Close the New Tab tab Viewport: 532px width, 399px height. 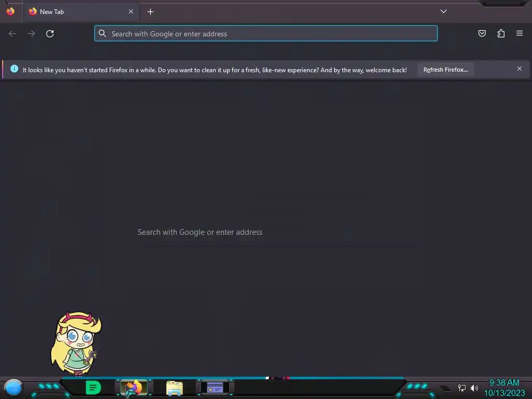tap(130, 11)
